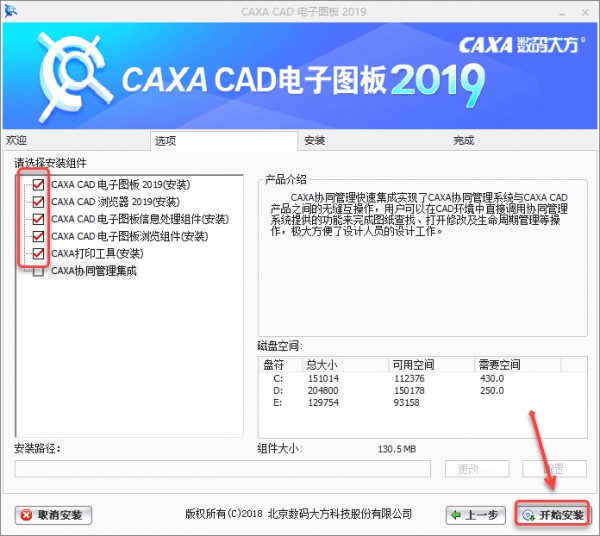Click D: total size value 204800
This screenshot has height=536, width=600.
323,391
